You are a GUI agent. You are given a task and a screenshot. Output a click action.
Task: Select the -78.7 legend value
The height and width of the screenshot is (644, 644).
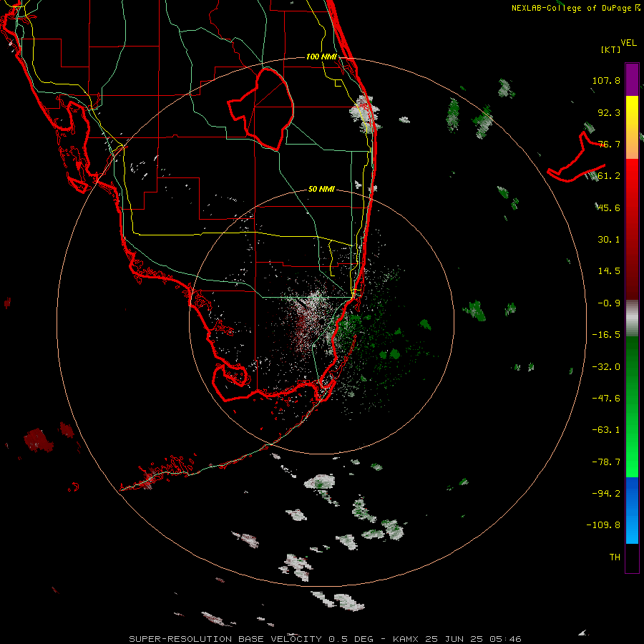(x=606, y=462)
